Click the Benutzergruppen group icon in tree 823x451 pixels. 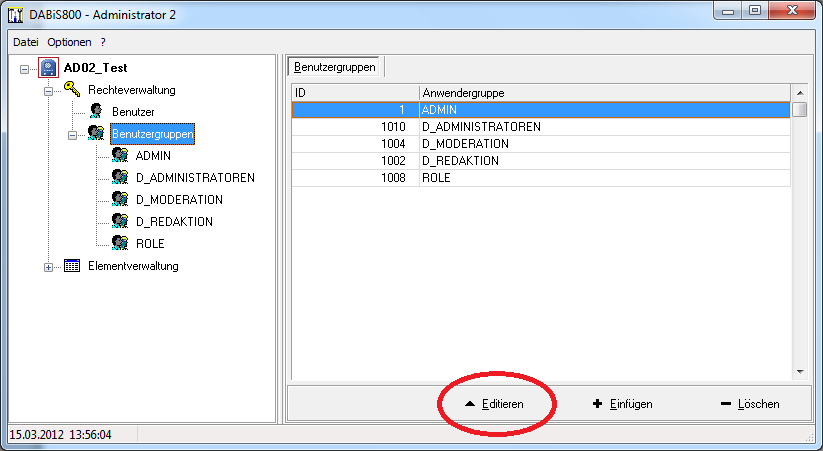coord(96,133)
